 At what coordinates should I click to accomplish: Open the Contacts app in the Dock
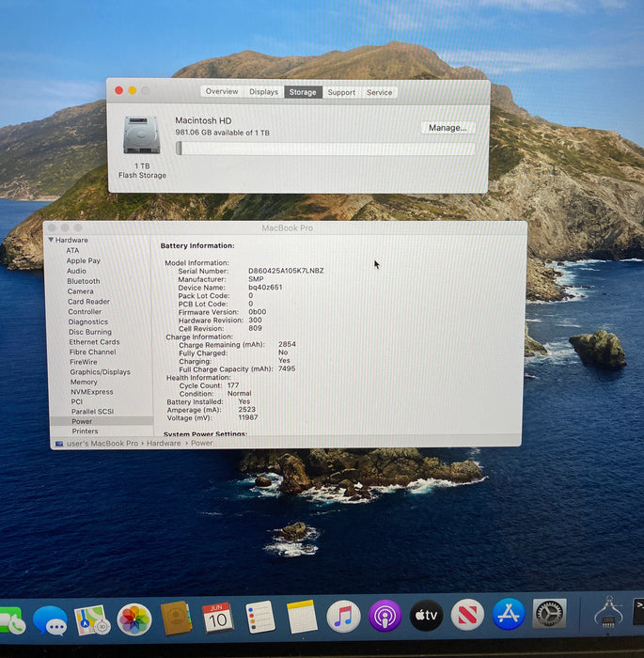click(177, 618)
